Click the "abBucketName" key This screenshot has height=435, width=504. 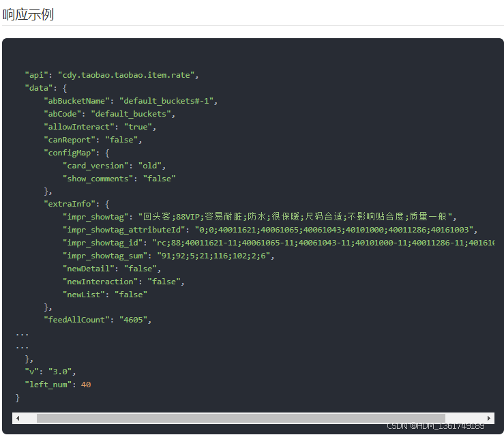[x=76, y=101]
